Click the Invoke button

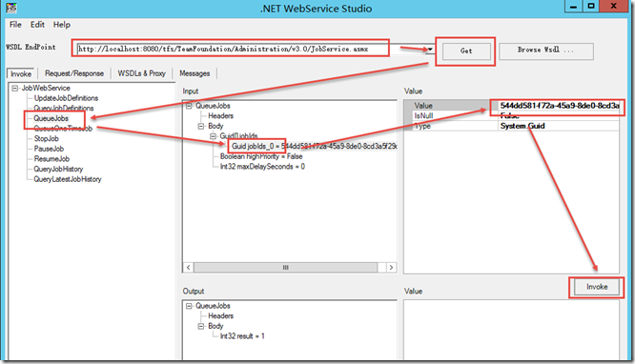(x=597, y=287)
